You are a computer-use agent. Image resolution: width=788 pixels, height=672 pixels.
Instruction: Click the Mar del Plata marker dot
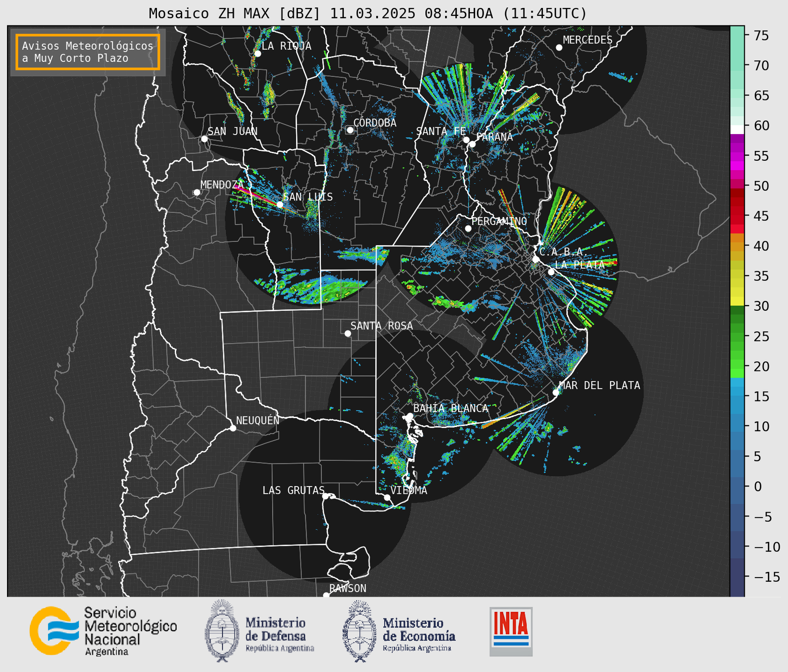click(556, 393)
